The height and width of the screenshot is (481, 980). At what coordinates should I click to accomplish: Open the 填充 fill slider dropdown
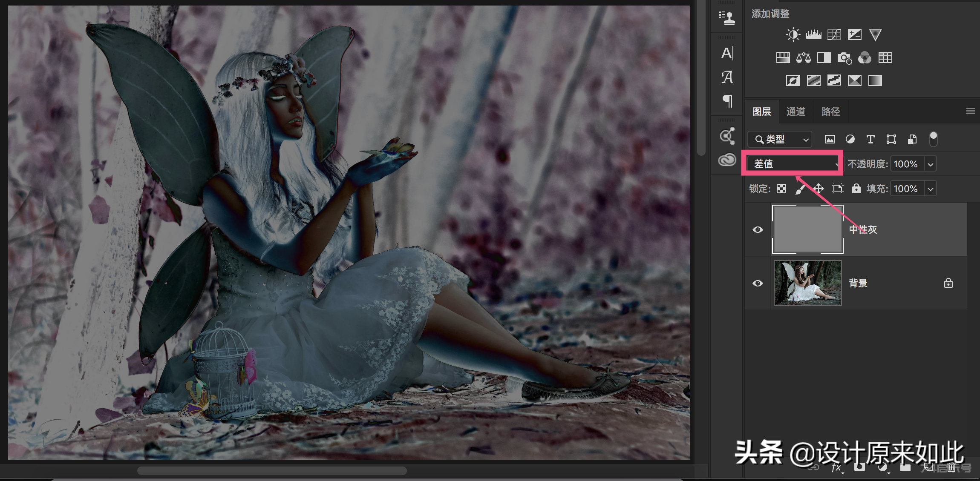pyautogui.click(x=931, y=189)
